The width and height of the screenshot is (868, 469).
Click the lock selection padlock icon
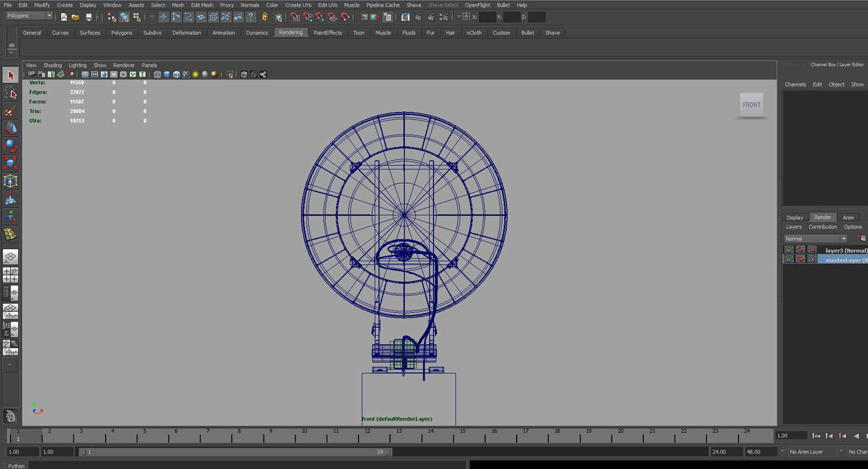265,17
